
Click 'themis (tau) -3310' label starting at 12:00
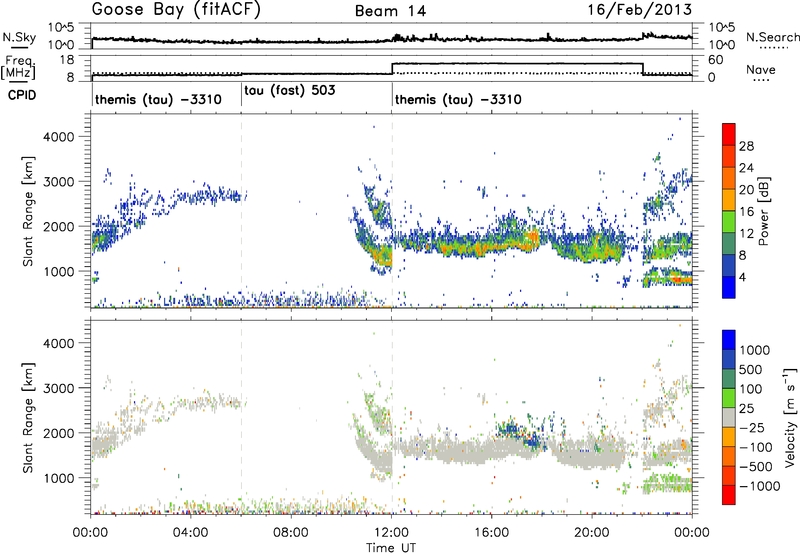(458, 99)
